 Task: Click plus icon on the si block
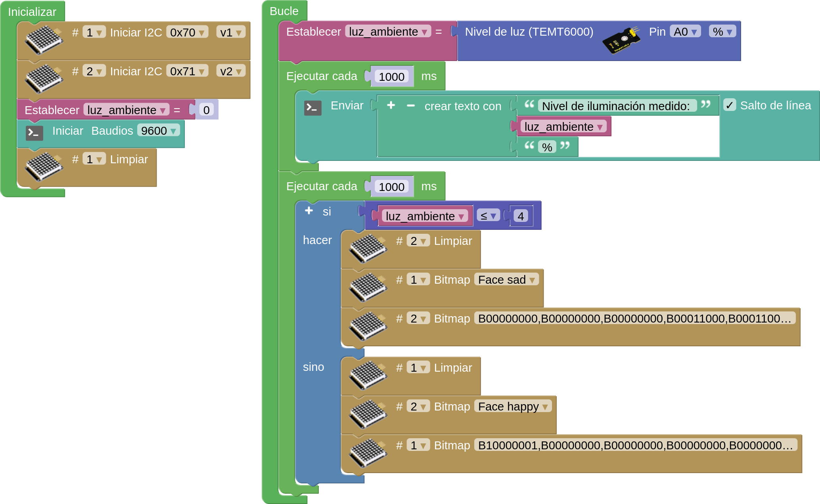click(x=309, y=210)
